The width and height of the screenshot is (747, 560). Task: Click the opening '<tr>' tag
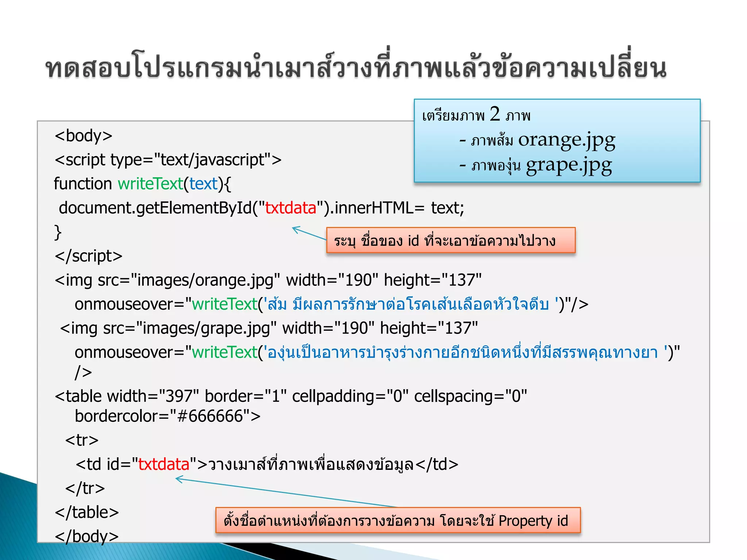pyautogui.click(x=82, y=440)
